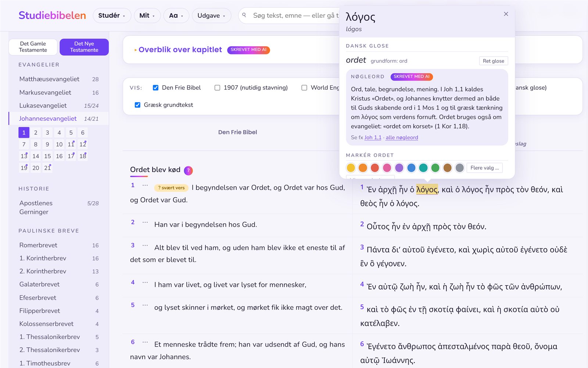Open the Flere valg color options
Image resolution: width=588 pixels, height=368 pixels.
tap(484, 168)
